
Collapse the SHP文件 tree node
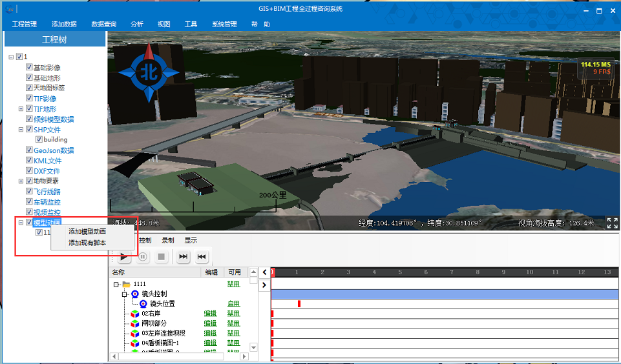point(21,130)
